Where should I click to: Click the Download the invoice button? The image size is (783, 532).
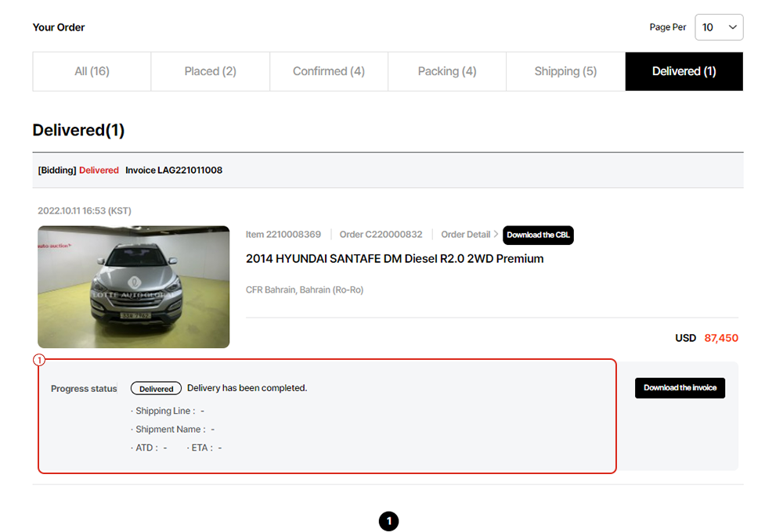point(680,388)
